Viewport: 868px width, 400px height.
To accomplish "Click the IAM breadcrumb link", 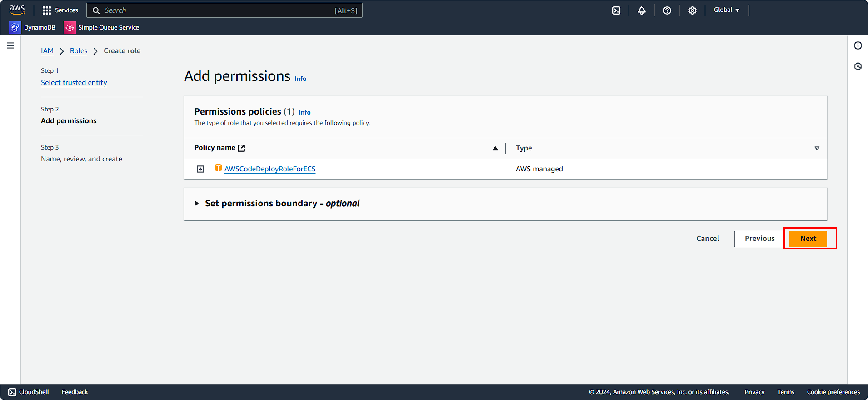I will [x=47, y=51].
